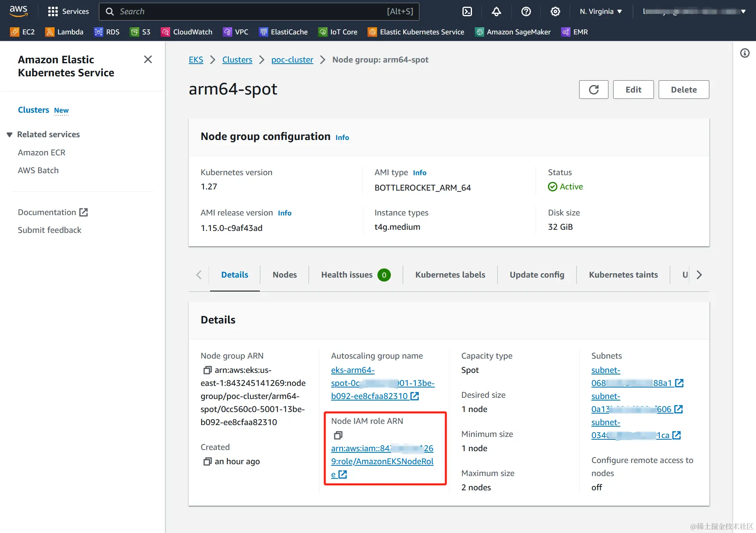Image resolution: width=756 pixels, height=533 pixels.
Task: Switch to the Kubernetes labels tab
Action: pos(450,275)
